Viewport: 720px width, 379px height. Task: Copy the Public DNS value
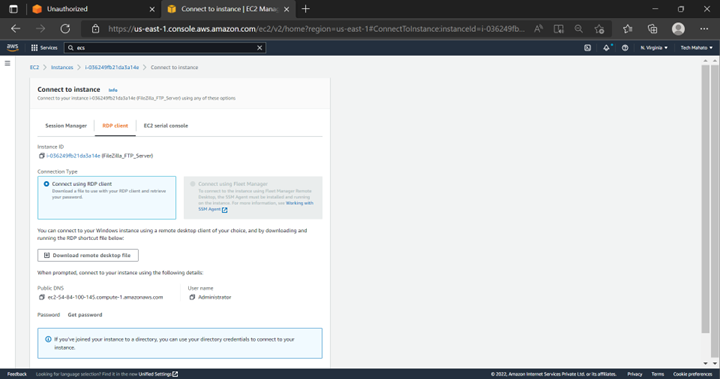(41, 297)
